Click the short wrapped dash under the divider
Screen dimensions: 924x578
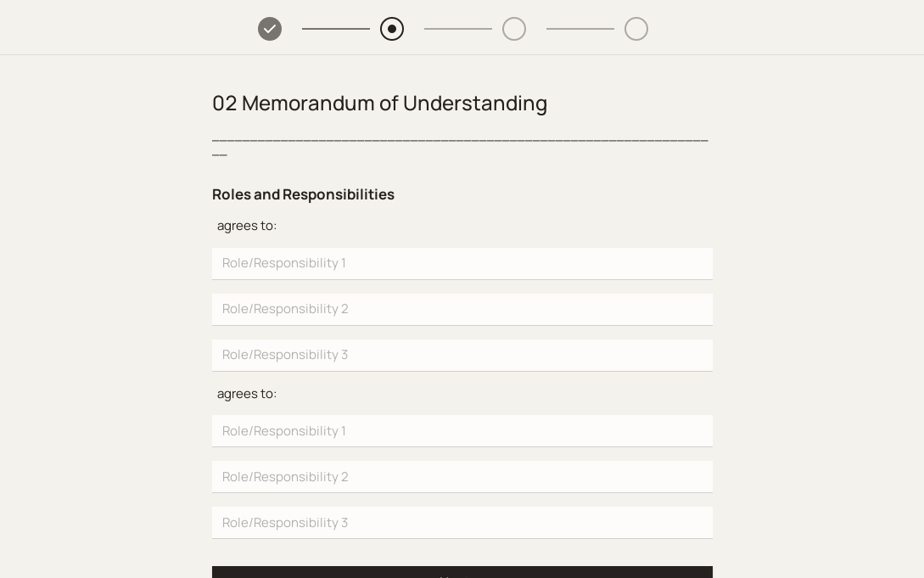[x=220, y=156]
